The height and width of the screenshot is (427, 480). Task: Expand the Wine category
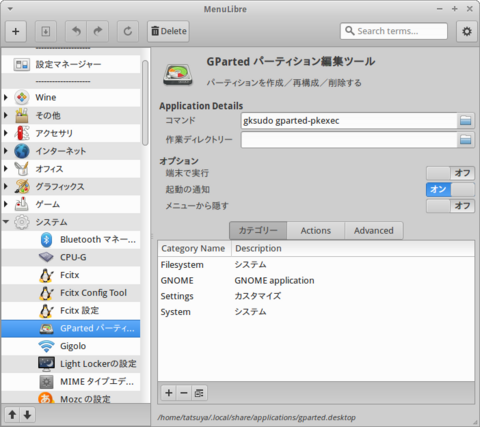(6, 97)
